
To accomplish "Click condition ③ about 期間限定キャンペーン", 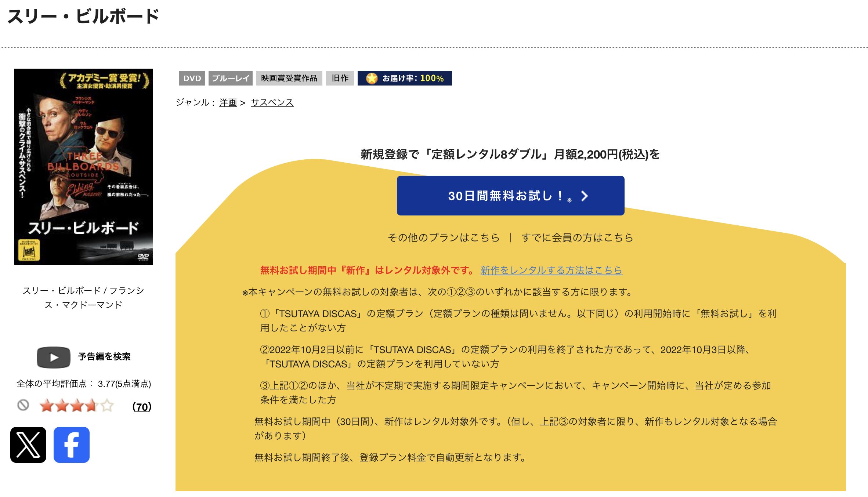I will [x=516, y=393].
